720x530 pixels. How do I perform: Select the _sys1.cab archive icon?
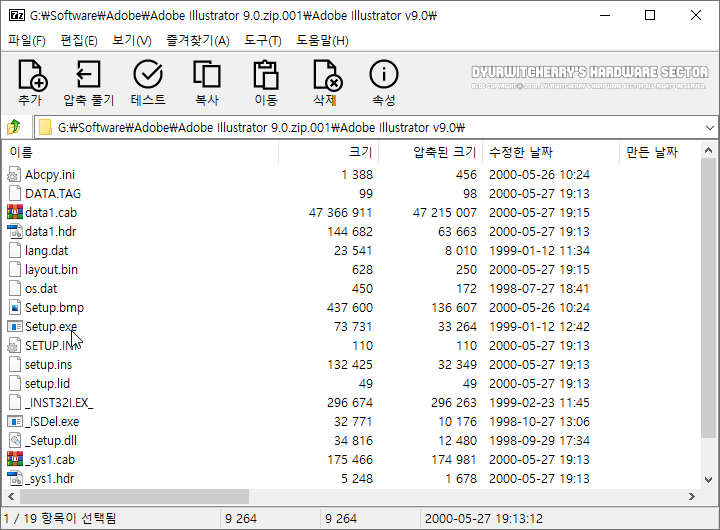click(15, 459)
